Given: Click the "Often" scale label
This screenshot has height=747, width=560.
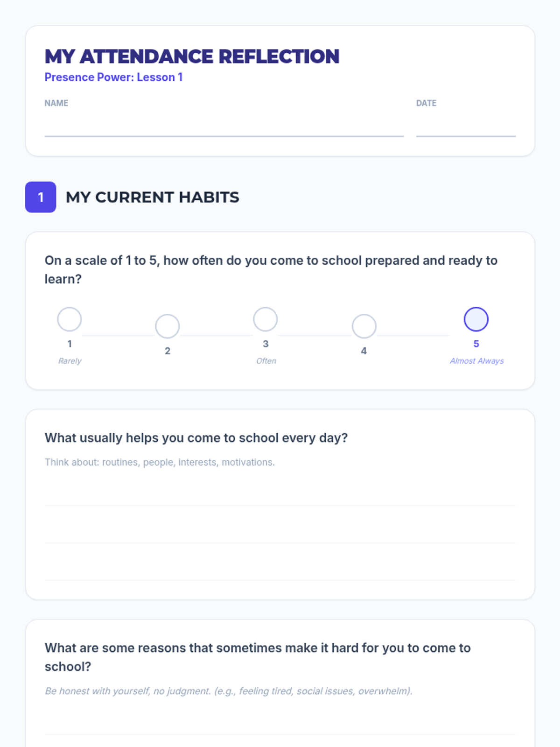Looking at the screenshot, I should point(266,361).
